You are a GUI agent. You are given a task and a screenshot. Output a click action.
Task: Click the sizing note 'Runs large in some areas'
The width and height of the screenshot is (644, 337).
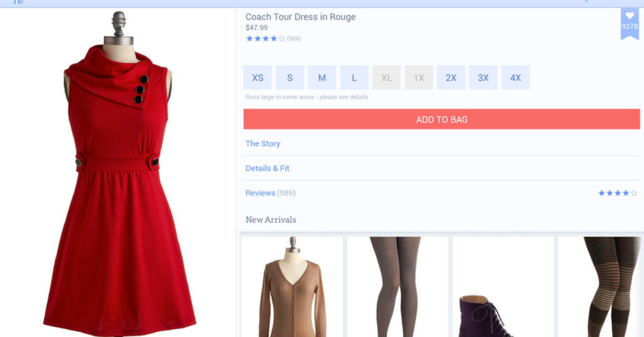(x=307, y=97)
